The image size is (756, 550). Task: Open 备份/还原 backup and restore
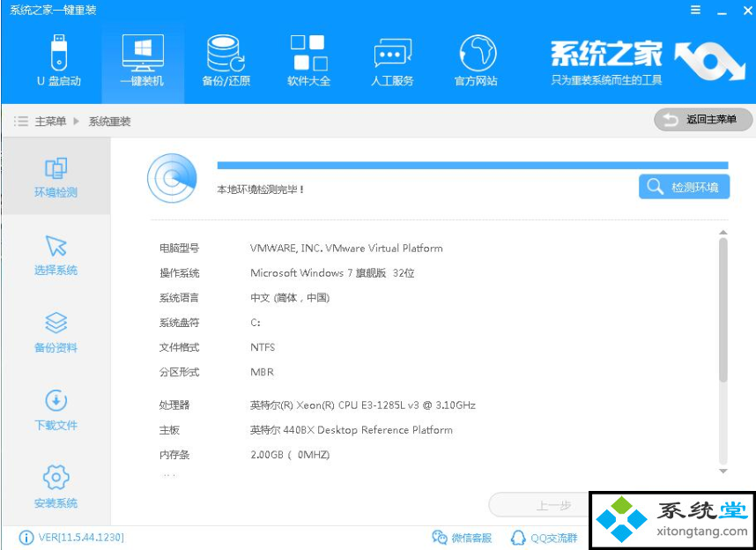tap(226, 61)
